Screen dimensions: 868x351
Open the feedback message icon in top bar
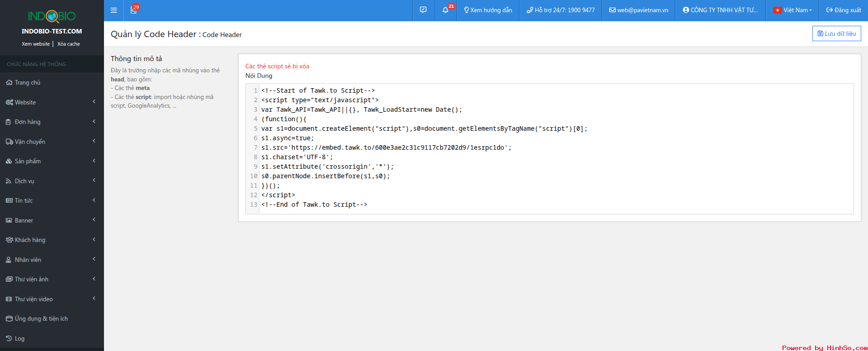point(423,10)
